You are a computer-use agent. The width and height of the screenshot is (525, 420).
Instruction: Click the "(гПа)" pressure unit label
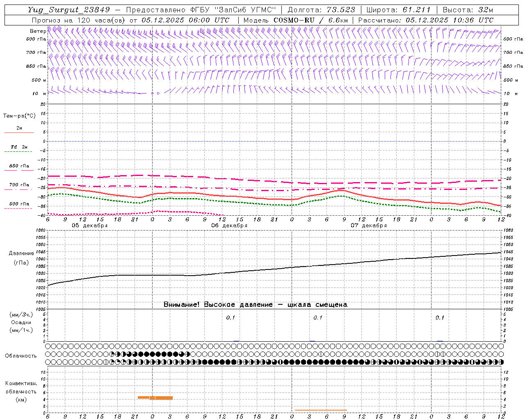(x=21, y=262)
